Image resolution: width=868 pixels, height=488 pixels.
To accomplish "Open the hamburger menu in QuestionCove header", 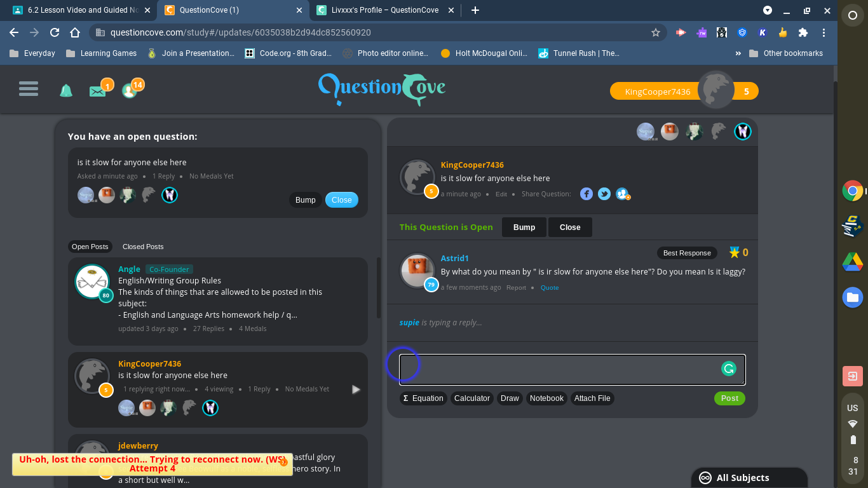I will [29, 88].
